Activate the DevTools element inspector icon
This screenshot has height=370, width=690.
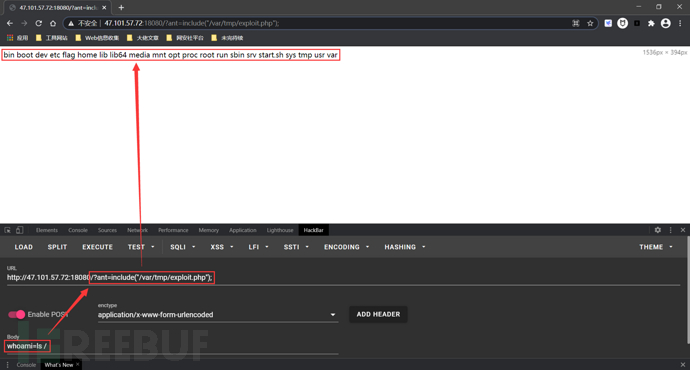pyautogui.click(x=7, y=230)
